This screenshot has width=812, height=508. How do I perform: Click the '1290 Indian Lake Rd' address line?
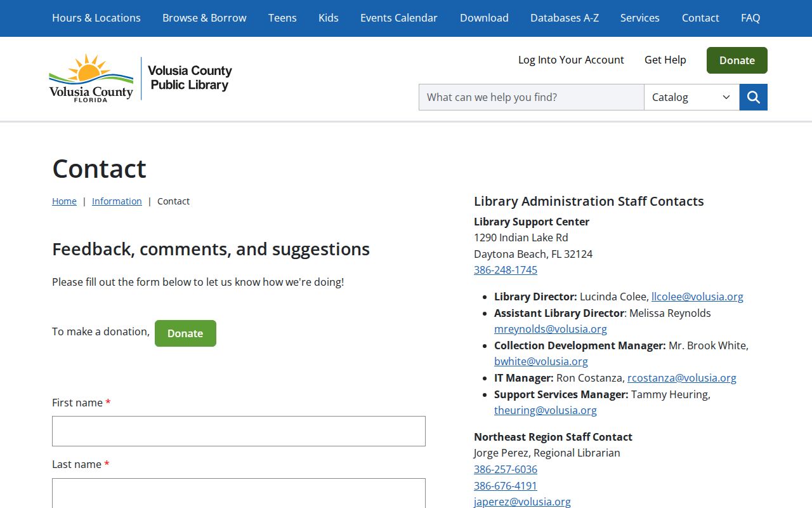[x=521, y=237]
